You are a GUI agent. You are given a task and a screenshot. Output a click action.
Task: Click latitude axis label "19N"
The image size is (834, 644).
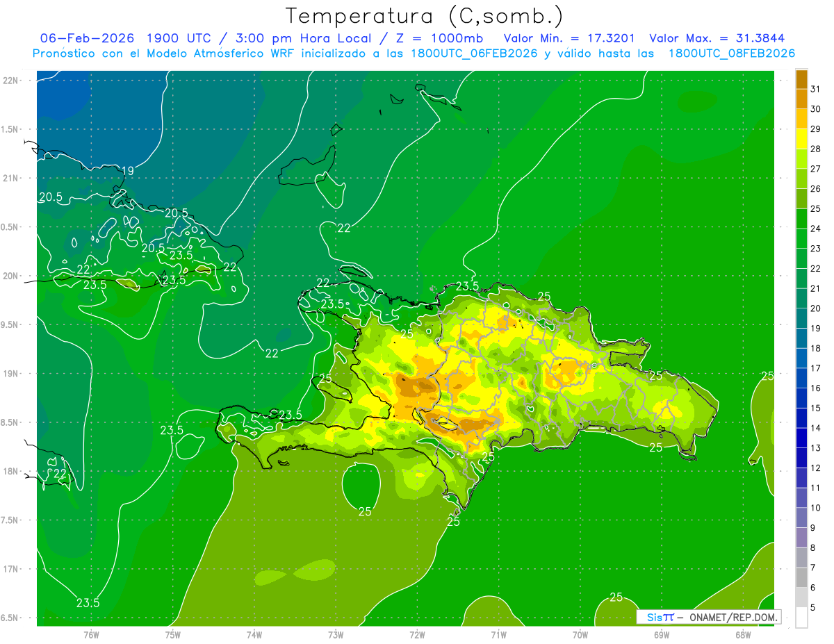point(10,373)
